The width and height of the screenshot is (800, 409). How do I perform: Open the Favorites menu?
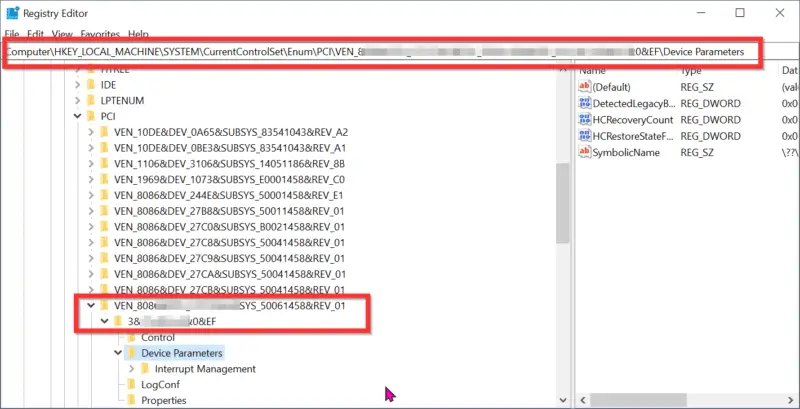coord(100,34)
